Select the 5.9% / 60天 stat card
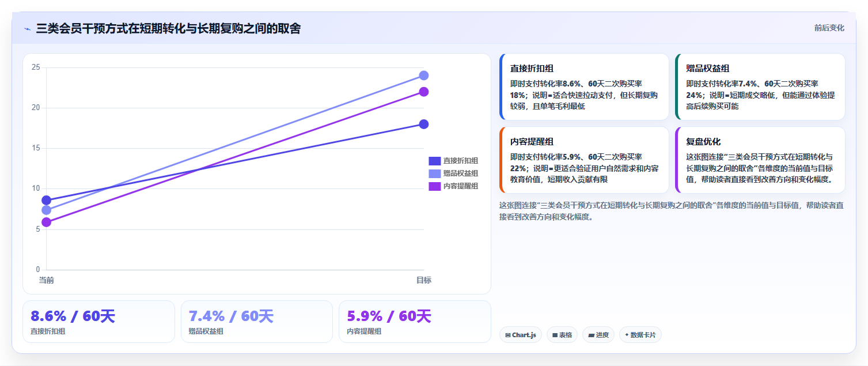The image size is (868, 366). (415, 322)
